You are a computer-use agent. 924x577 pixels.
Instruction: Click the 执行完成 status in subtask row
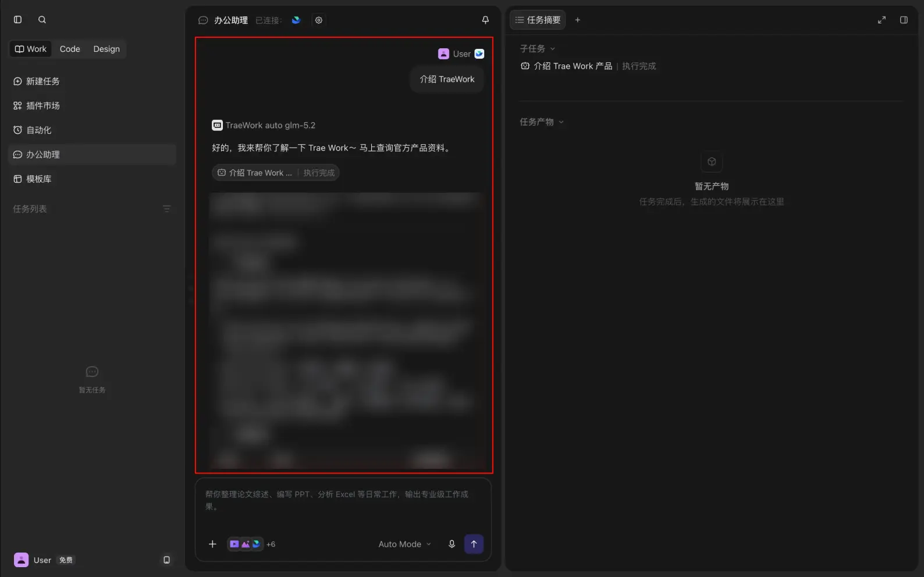point(639,66)
